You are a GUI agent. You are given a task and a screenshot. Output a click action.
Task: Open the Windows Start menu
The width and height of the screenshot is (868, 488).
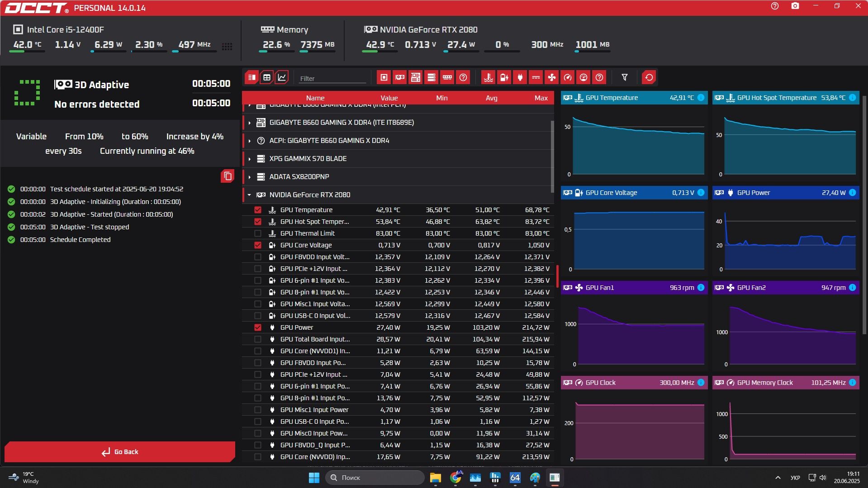pos(314,478)
